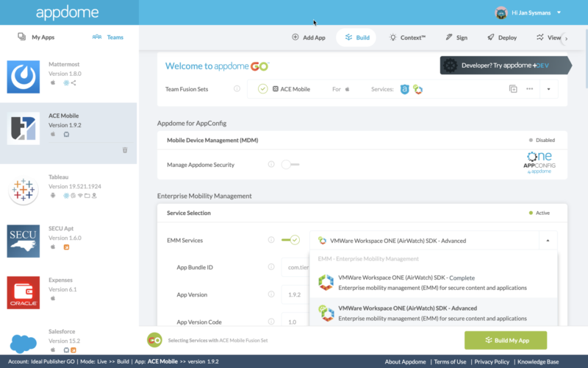Image resolution: width=588 pixels, height=368 pixels.
Task: Open the SECU Apt app icon
Action: pos(24,241)
